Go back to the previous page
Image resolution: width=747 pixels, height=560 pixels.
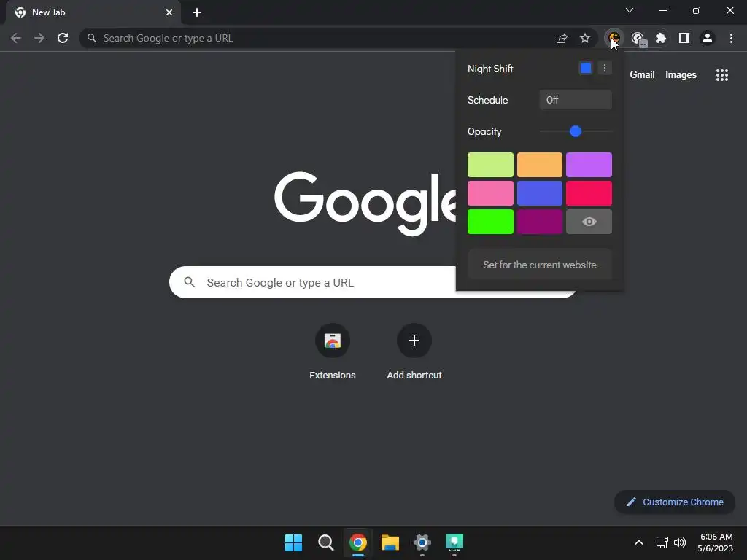tap(16, 38)
